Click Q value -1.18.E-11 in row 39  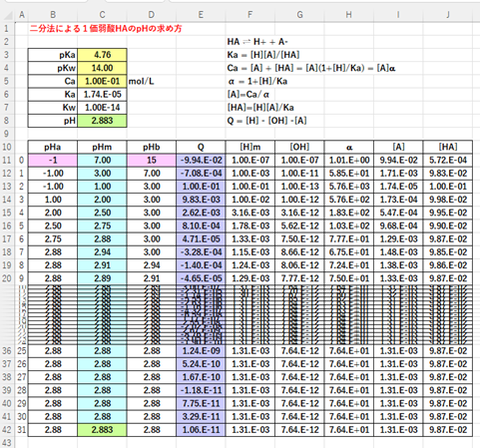pos(201,390)
